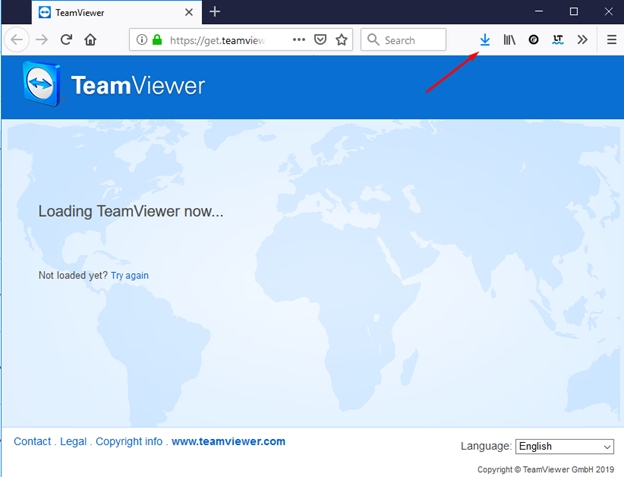624x477 pixels.
Task: Click the dark circular extension icon
Action: click(534, 40)
